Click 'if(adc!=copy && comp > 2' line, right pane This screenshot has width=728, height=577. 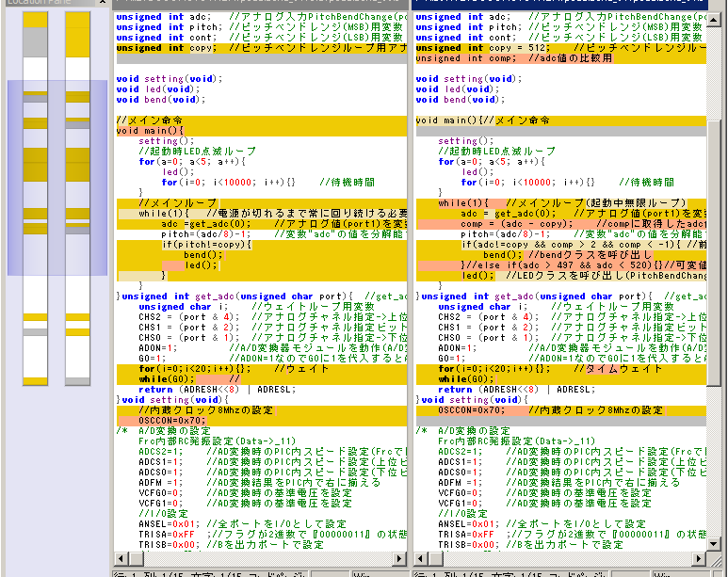(x=561, y=245)
